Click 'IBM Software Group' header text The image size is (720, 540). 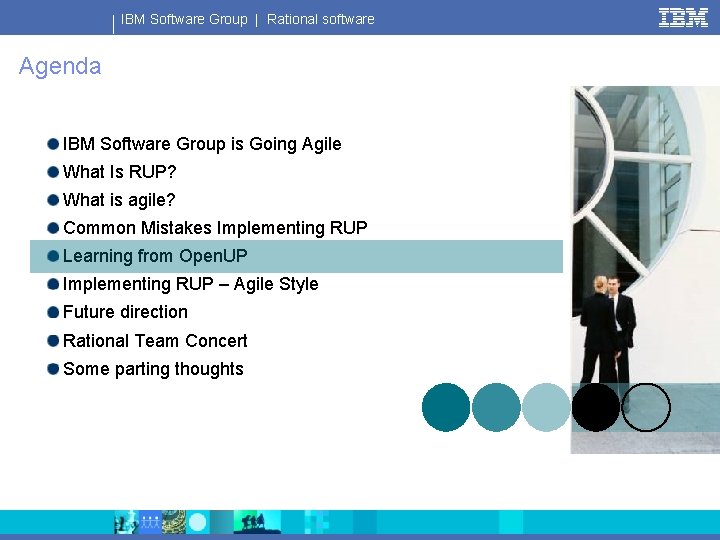pyautogui.click(x=184, y=19)
